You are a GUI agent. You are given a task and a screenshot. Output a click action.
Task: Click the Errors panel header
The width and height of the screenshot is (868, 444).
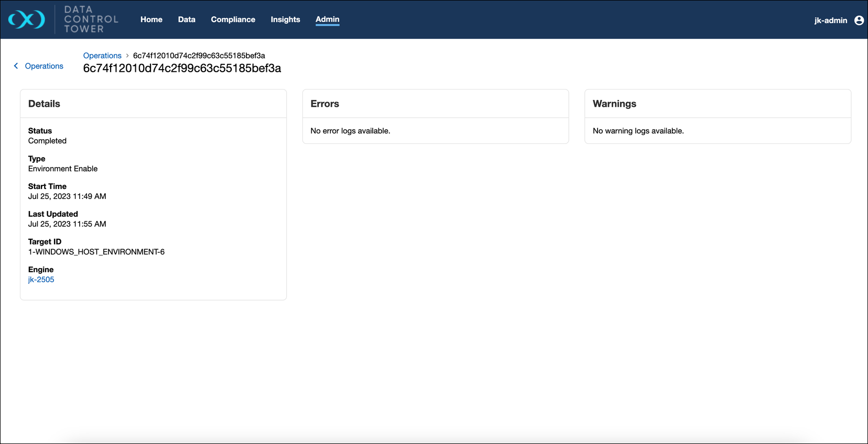tap(324, 104)
